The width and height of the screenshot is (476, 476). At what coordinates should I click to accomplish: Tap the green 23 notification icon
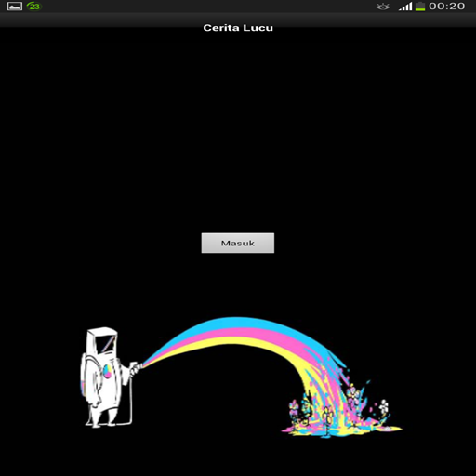coord(33,7)
